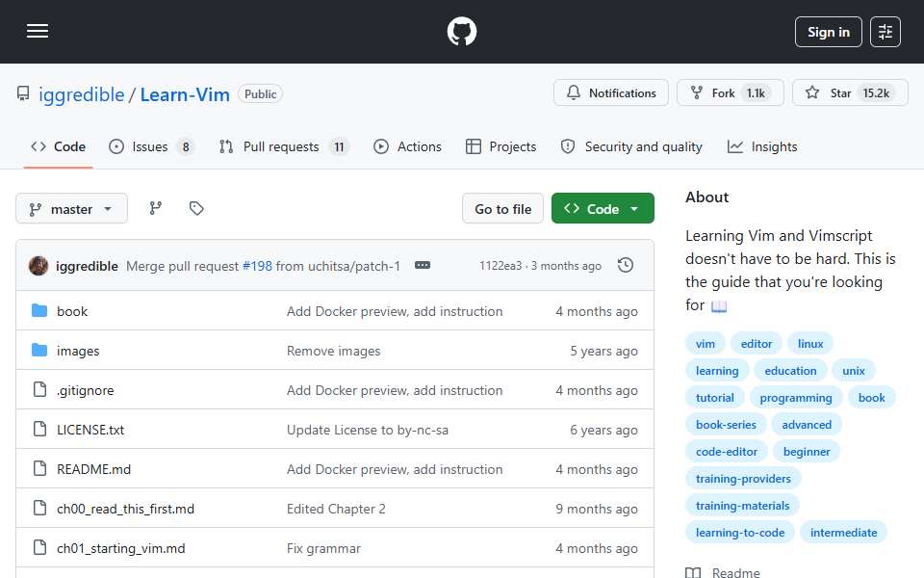Open 'Edited Chapter 2' commit message
This screenshot has width=924, height=578.
[336, 509]
